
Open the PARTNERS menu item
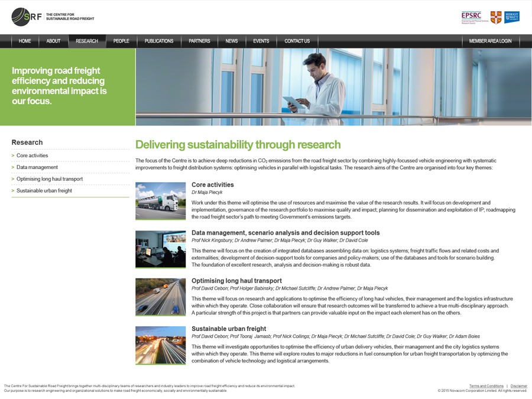[199, 41]
